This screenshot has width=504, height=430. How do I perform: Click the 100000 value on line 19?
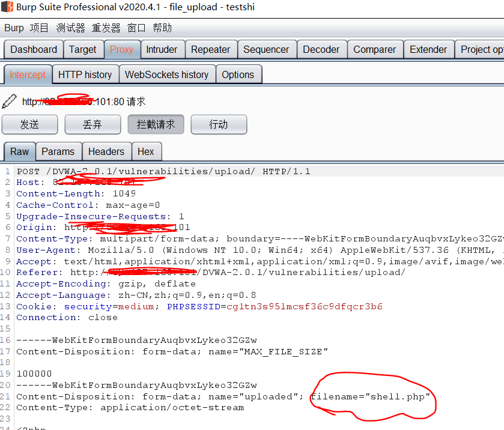[34, 374]
